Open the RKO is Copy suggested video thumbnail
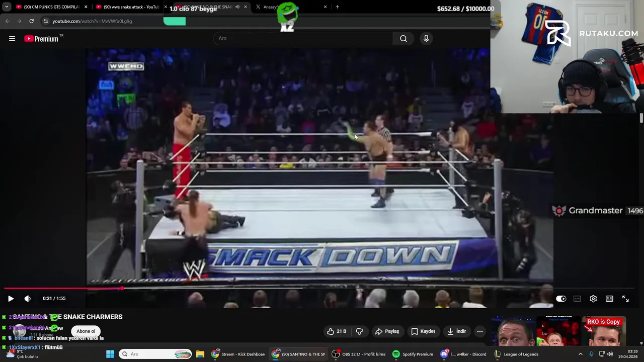Viewport: 644px width, 362px height. pyautogui.click(x=604, y=332)
